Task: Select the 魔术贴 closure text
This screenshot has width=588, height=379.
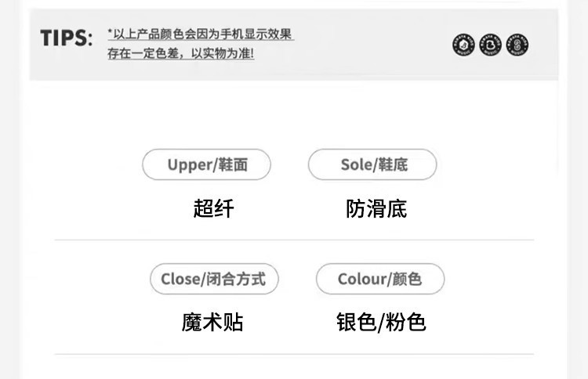Action: click(x=212, y=322)
